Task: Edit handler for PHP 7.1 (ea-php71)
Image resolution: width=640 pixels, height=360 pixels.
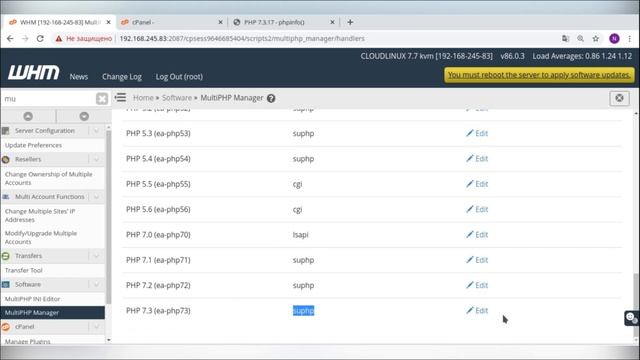Action: pos(477,260)
